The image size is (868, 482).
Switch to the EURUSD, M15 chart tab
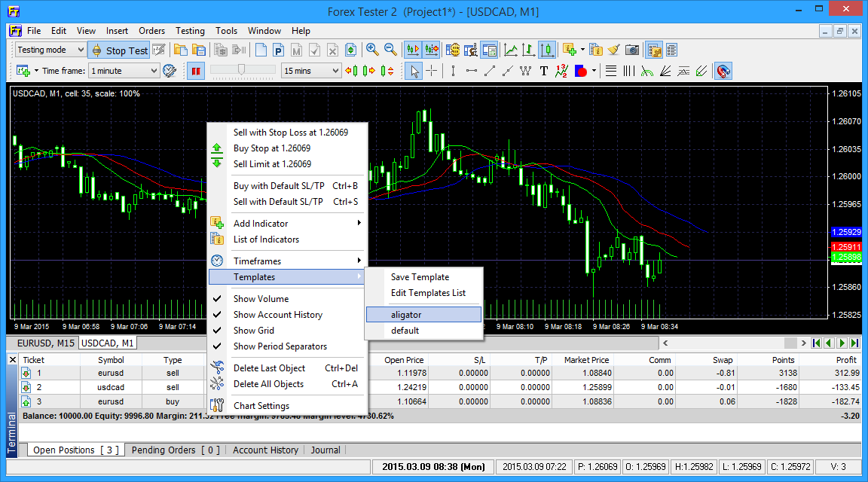coord(45,343)
